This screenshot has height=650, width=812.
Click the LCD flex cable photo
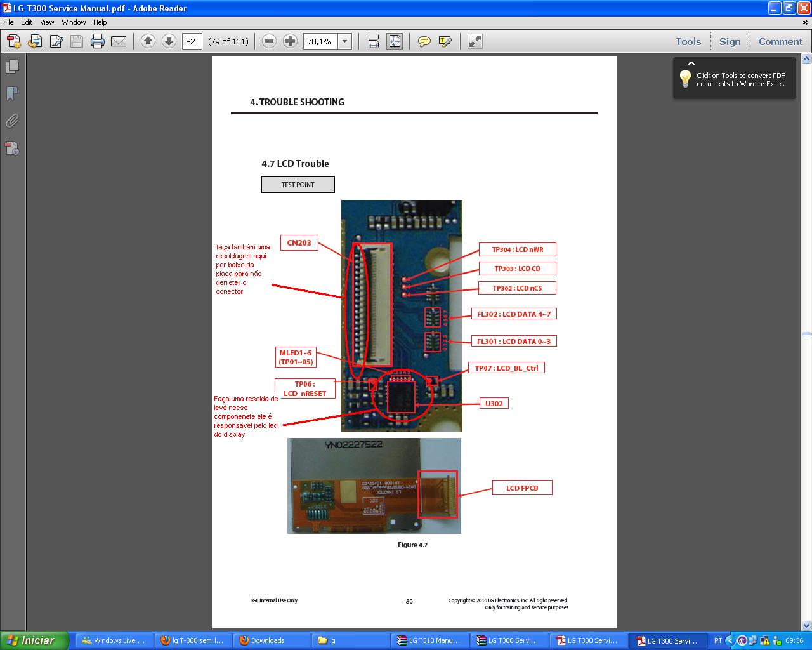point(374,486)
